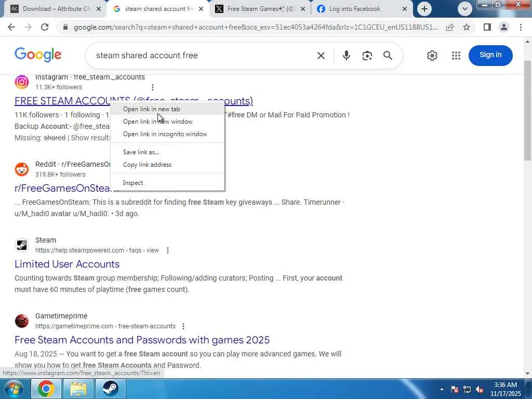Image resolution: width=532 pixels, height=399 pixels.
Task: Click the Google logo
Action: coord(38,55)
